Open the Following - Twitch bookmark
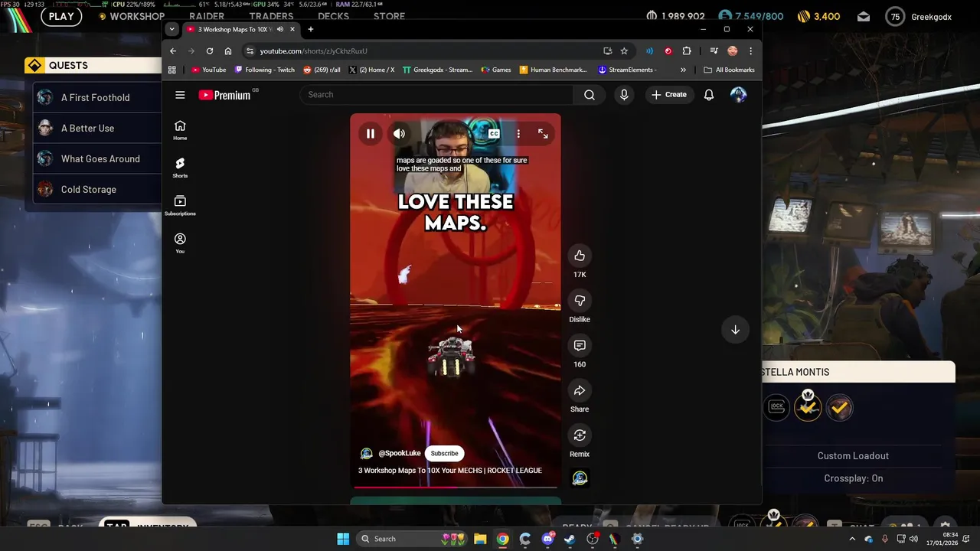This screenshot has width=980, height=551. tap(265, 70)
